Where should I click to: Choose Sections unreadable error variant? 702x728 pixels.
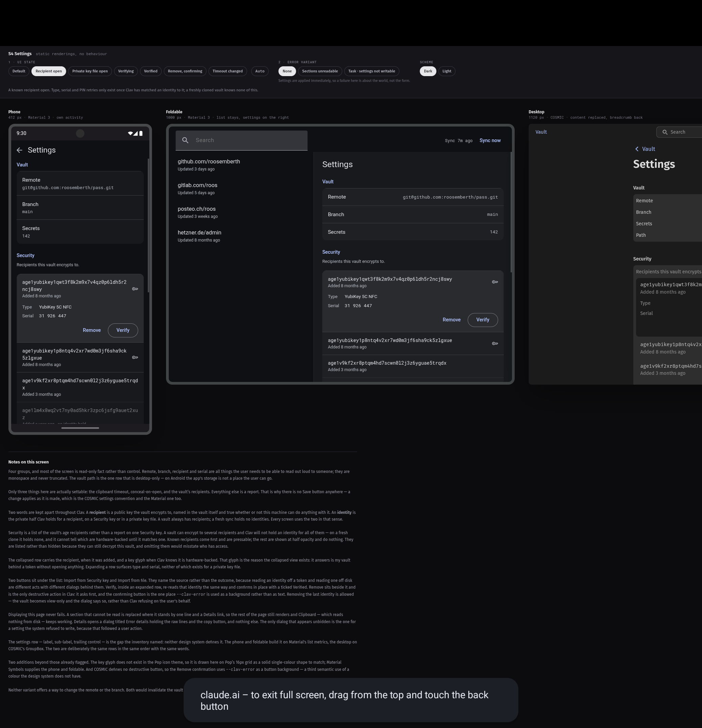coord(320,71)
